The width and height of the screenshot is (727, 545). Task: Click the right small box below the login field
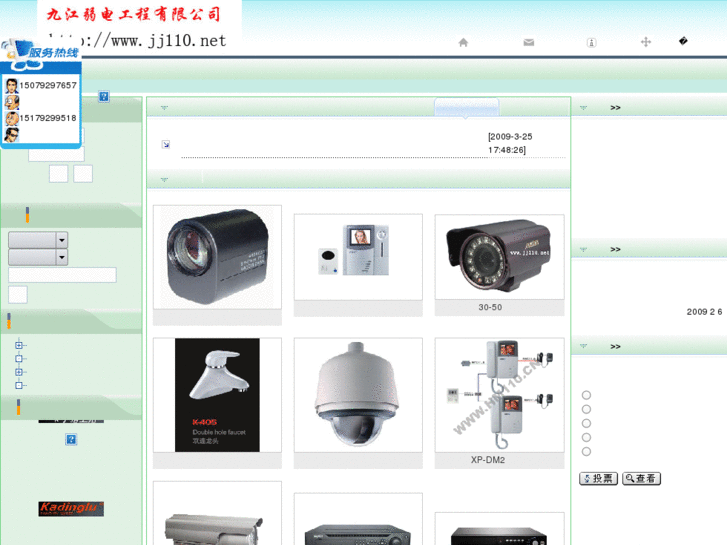click(x=83, y=173)
